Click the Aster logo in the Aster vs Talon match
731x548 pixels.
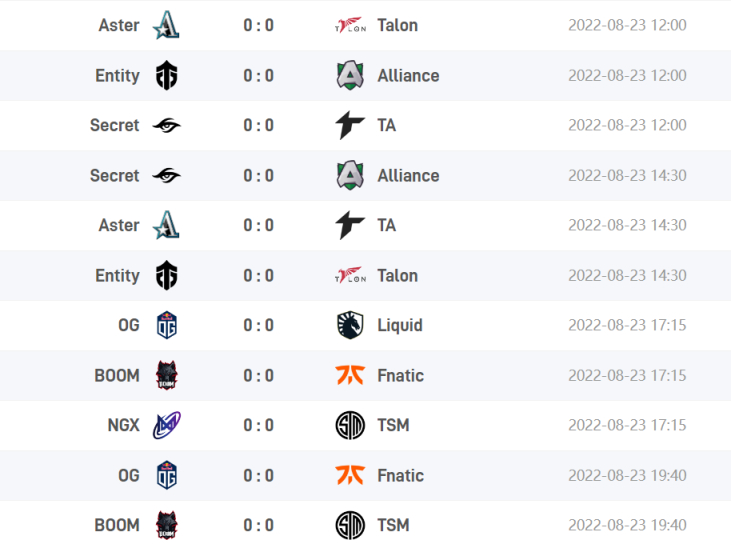tap(166, 25)
